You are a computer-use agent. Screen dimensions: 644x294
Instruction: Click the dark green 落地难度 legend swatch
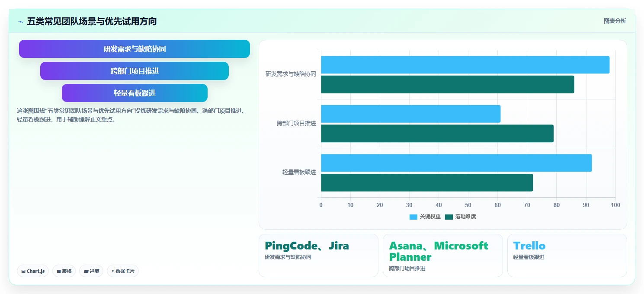tap(449, 217)
